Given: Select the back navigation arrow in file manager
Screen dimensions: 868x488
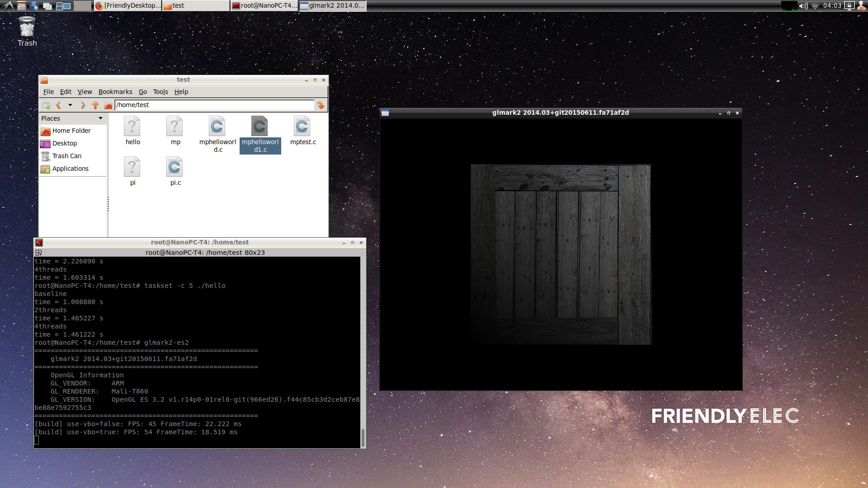Looking at the screenshot, I should tap(58, 105).
